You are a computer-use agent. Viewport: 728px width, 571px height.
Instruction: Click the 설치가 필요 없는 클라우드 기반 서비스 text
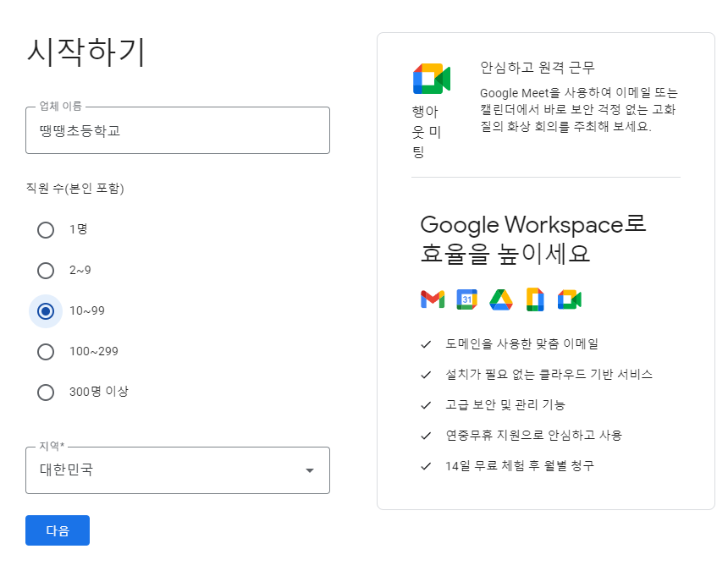tap(549, 375)
